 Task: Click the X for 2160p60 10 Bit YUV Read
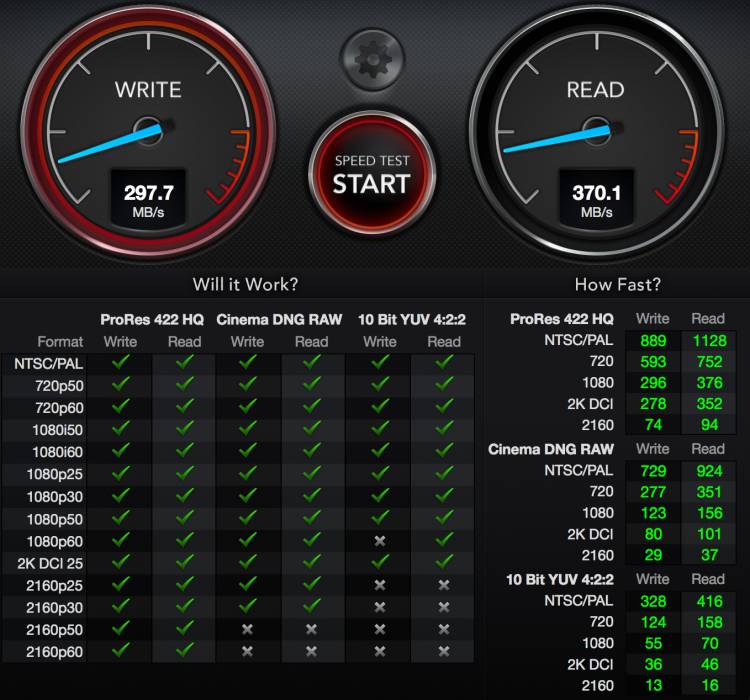coord(444,651)
